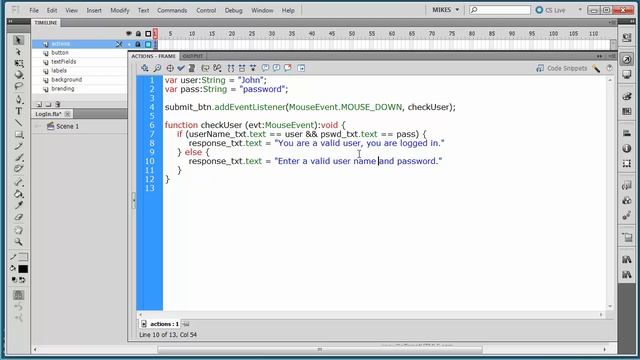Open the stroke color swatch
The height and width of the screenshot is (360, 640).
pyautogui.click(x=23, y=257)
